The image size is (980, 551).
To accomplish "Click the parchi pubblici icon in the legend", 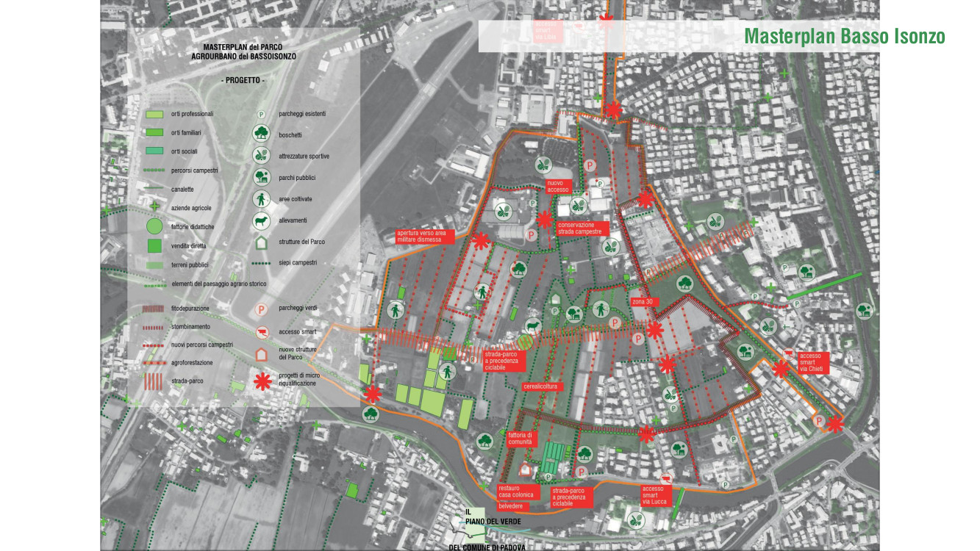I will tap(260, 177).
